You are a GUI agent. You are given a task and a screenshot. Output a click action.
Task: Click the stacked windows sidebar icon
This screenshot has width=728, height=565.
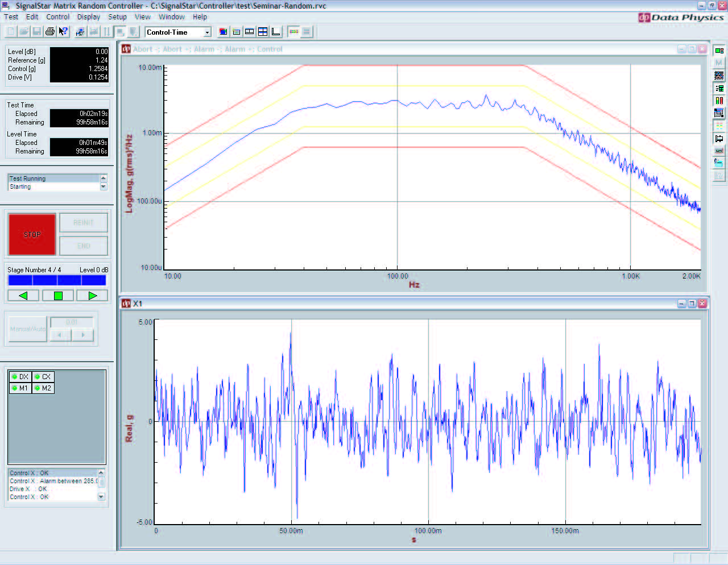pyautogui.click(x=719, y=113)
